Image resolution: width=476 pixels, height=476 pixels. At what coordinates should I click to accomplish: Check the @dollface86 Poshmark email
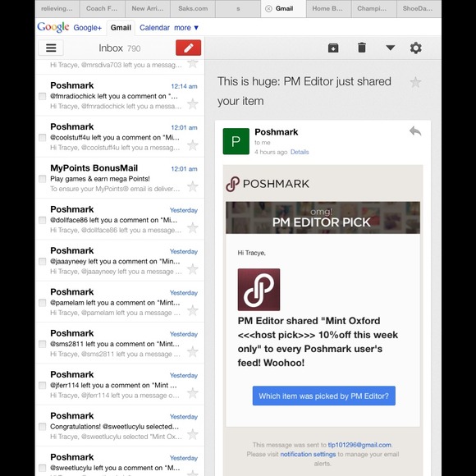coord(43,220)
